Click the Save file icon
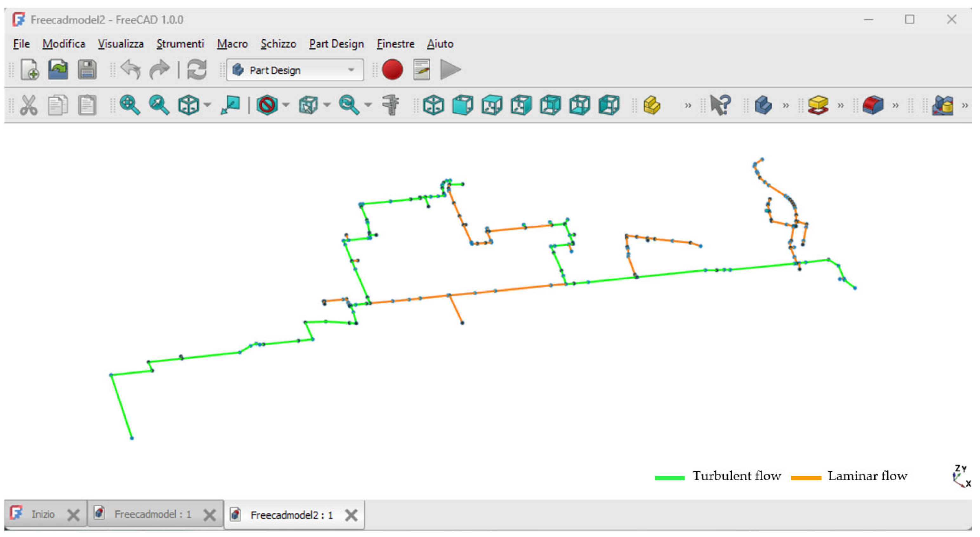Image resolution: width=980 pixels, height=537 pixels. pyautogui.click(x=87, y=70)
